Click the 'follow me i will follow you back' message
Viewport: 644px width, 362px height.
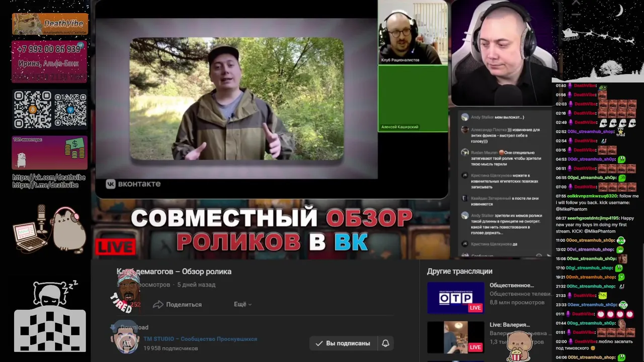598,202
